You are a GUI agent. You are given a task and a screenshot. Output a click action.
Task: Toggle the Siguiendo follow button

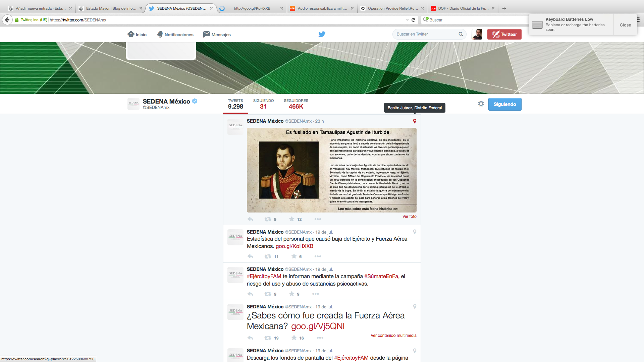(x=504, y=104)
